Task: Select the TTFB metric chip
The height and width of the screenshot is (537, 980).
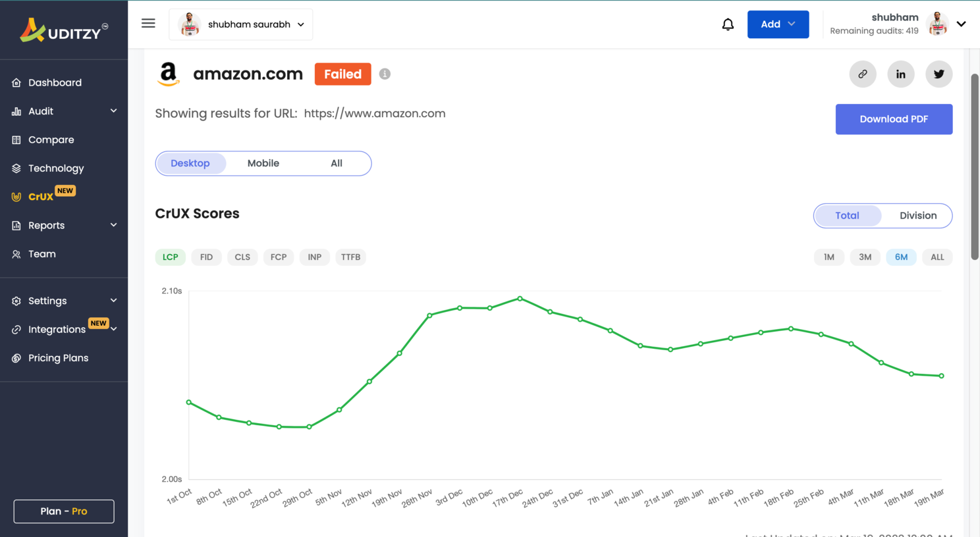Action: (x=351, y=257)
